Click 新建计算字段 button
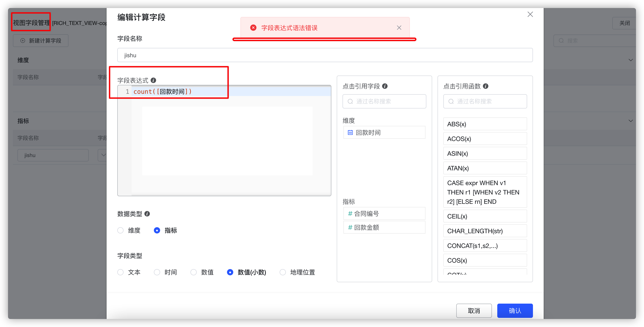Screen dimensions: 644x327 [41, 41]
